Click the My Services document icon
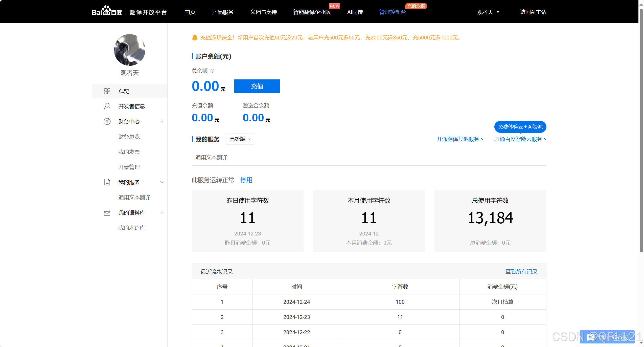Screen dimensions: 644x347 tap(107, 182)
